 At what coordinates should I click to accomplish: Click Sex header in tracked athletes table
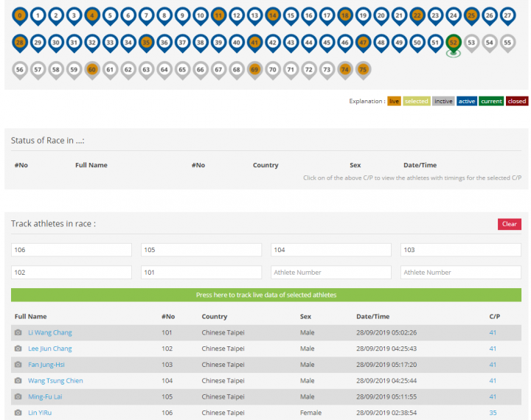tap(305, 316)
